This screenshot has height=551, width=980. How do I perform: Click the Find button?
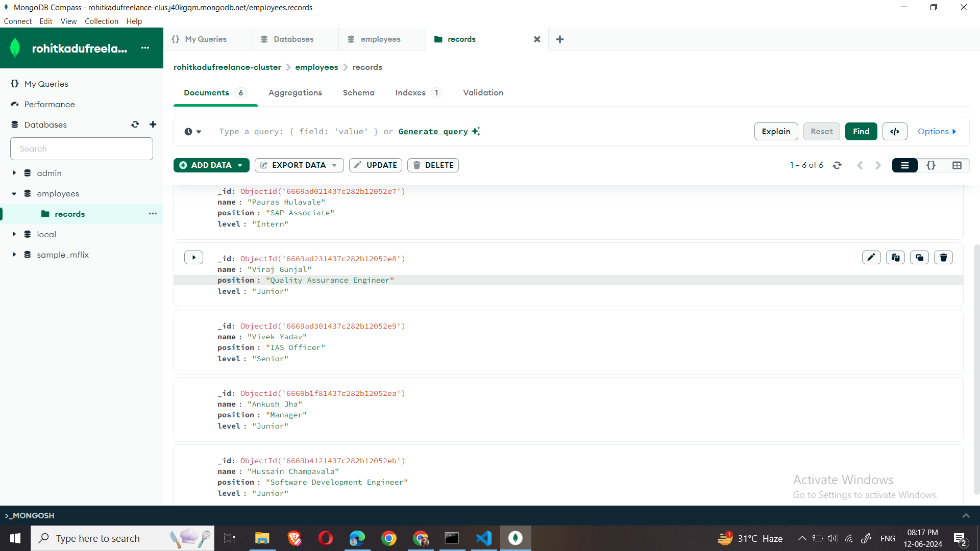[861, 131]
